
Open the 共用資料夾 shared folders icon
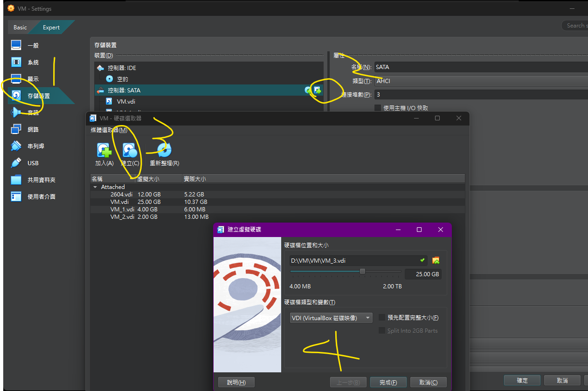[16, 180]
